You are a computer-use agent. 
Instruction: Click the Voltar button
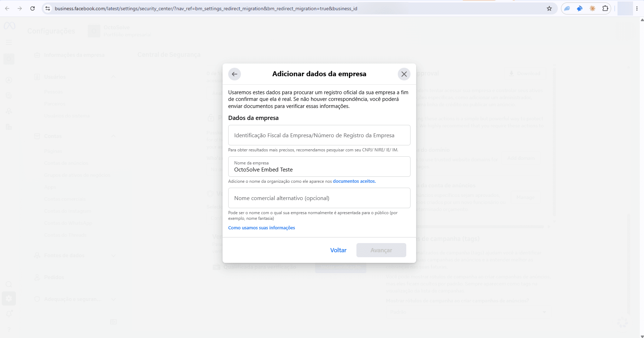coord(338,250)
